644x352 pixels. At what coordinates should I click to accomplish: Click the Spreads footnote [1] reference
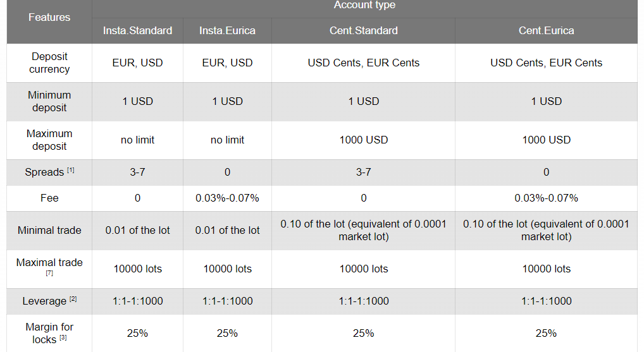(x=71, y=170)
